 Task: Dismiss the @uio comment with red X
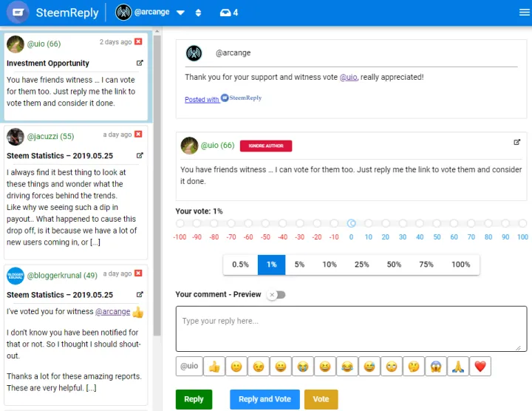click(x=138, y=41)
